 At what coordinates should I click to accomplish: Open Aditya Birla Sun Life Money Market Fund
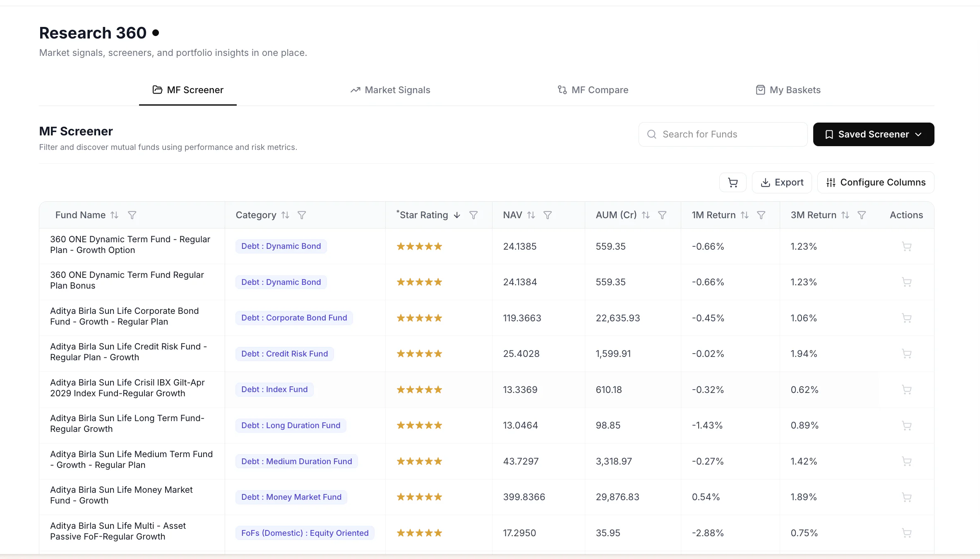pos(121,495)
